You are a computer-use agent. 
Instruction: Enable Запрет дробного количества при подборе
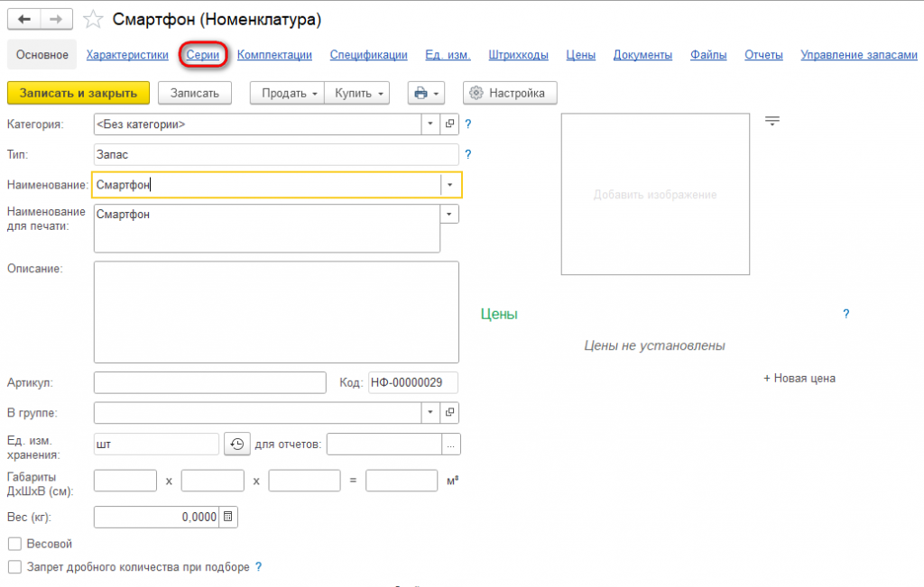14,567
